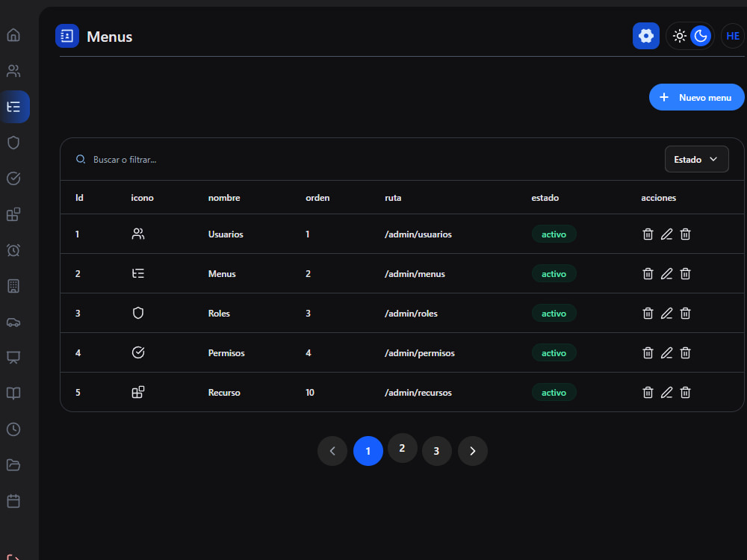
Task: Open the Recursos blocks icon in sidebar
Action: coord(13,214)
